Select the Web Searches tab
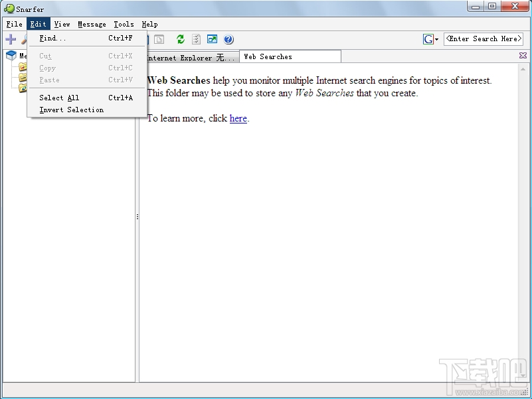Viewport: 532px width, 399px height. [x=290, y=56]
